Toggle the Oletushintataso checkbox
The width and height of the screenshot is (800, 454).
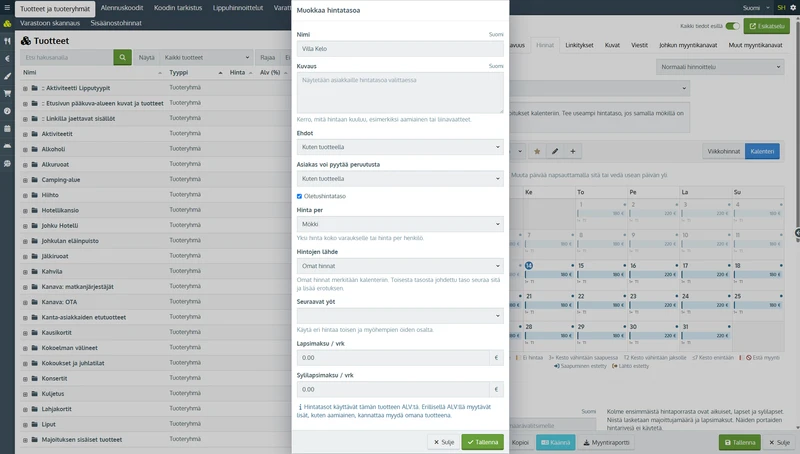(x=299, y=196)
